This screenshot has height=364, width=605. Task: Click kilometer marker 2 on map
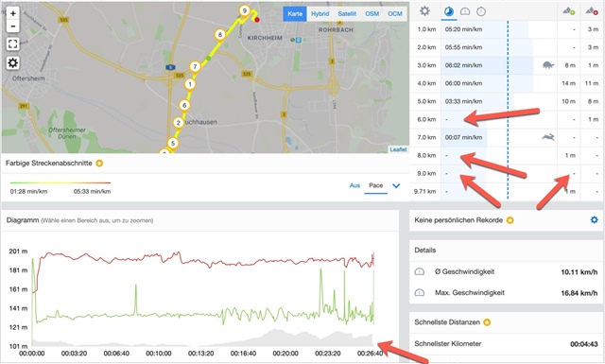point(179,123)
